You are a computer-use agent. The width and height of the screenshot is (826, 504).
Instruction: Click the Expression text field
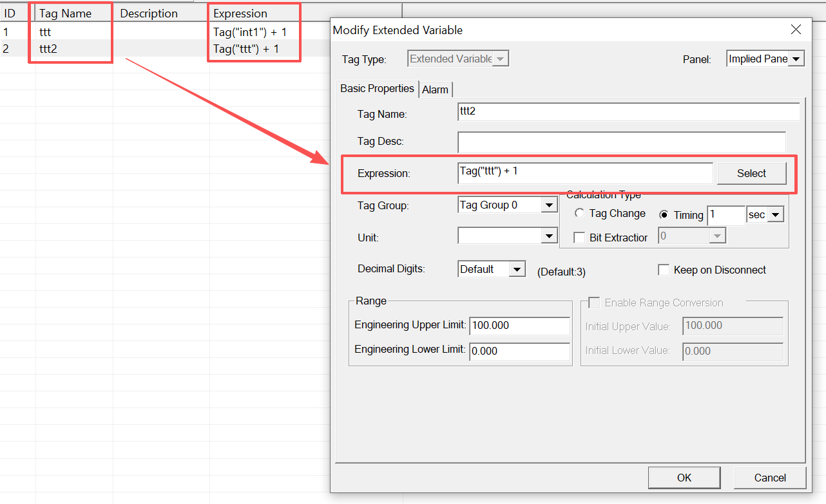pos(585,173)
